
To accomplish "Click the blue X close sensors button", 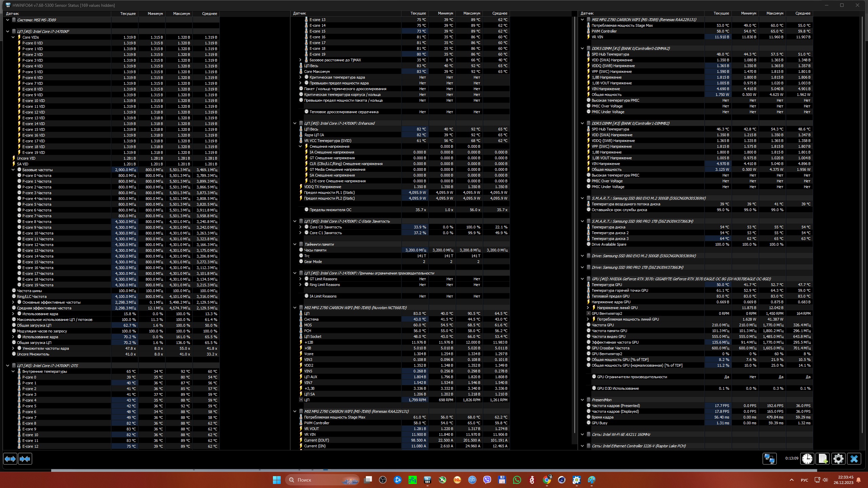I will (854, 459).
